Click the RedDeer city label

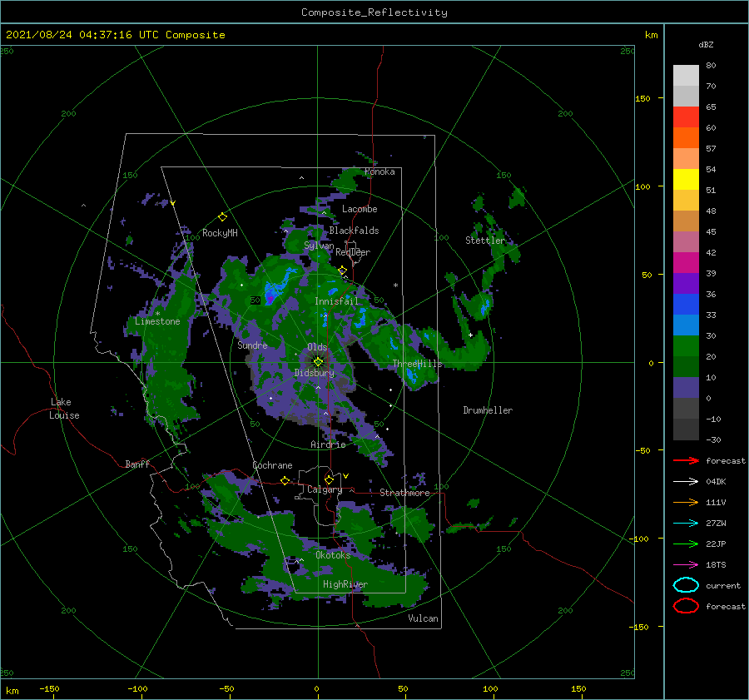click(353, 252)
